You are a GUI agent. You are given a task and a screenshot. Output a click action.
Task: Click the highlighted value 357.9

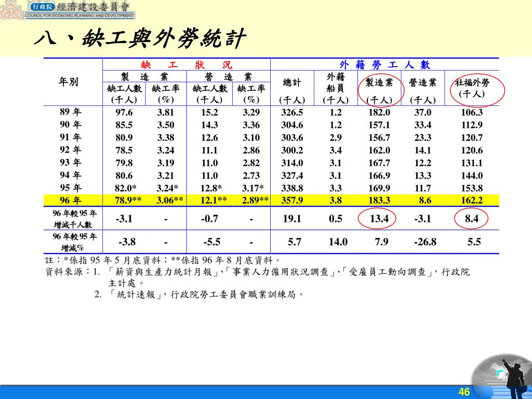point(292,200)
